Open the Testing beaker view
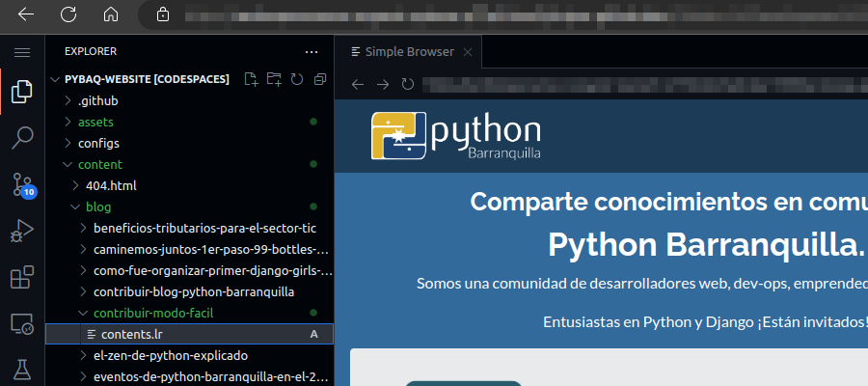 click(22, 369)
